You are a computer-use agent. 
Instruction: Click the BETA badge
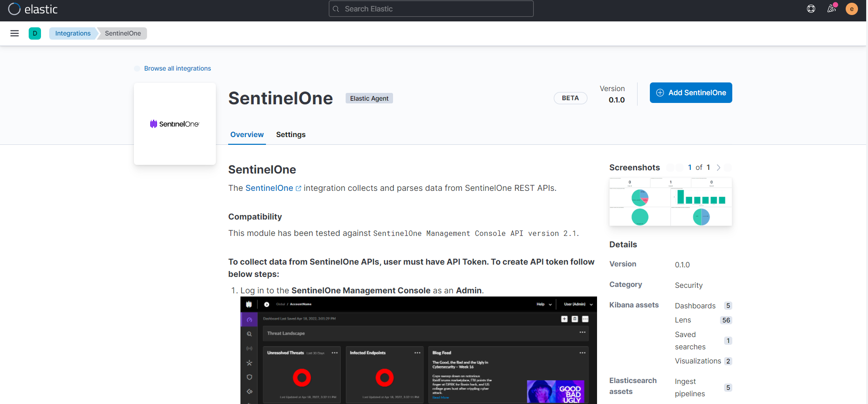(570, 98)
